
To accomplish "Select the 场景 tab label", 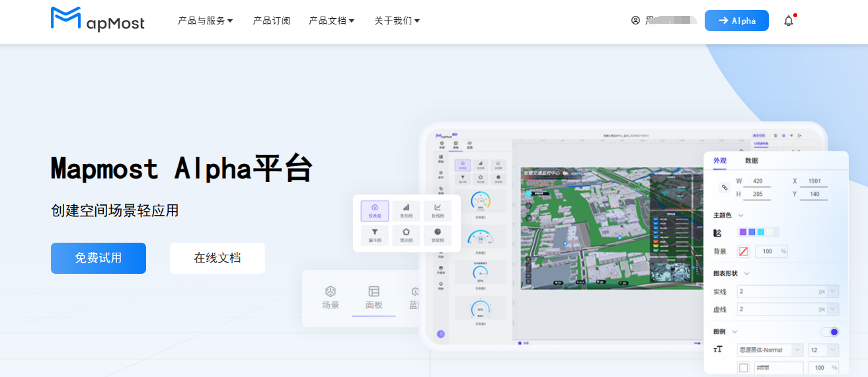I will click(331, 306).
